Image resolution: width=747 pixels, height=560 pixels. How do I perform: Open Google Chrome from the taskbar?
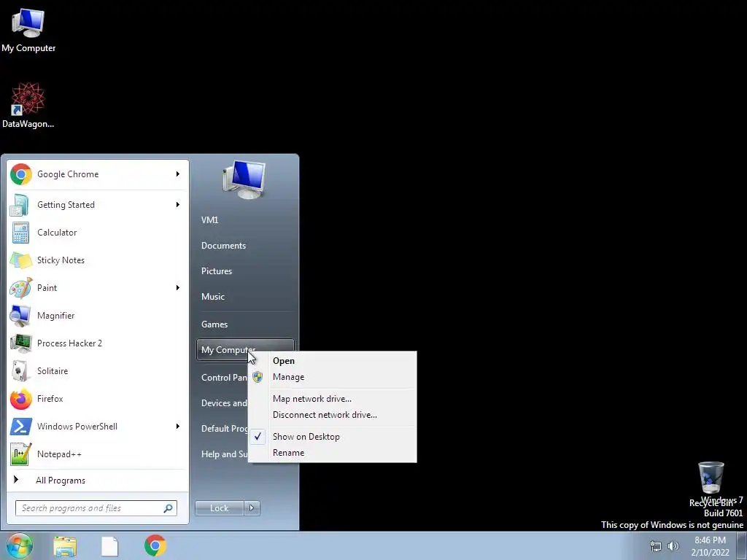(155, 545)
